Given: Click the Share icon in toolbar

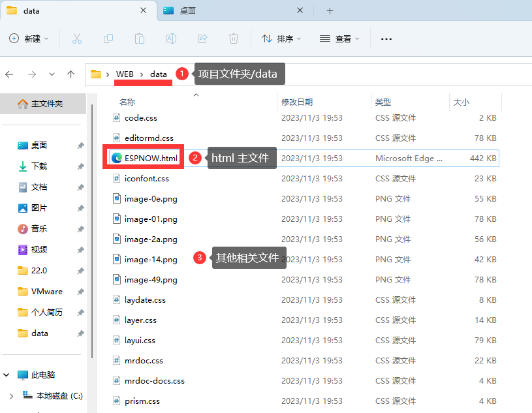Looking at the screenshot, I should (x=202, y=38).
